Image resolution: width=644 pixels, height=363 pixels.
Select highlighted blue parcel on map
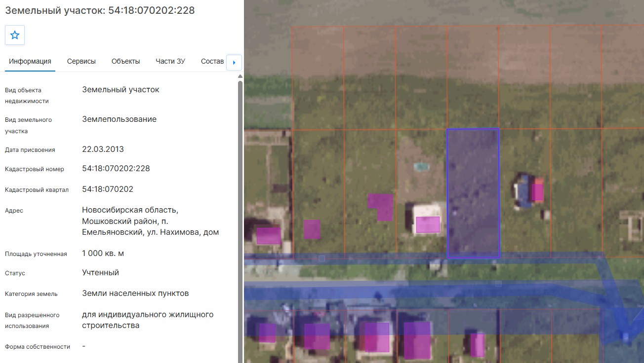473,193
